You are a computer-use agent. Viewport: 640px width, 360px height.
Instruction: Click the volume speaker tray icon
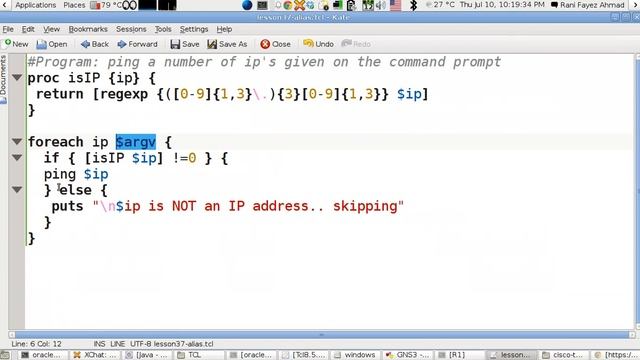380,5
